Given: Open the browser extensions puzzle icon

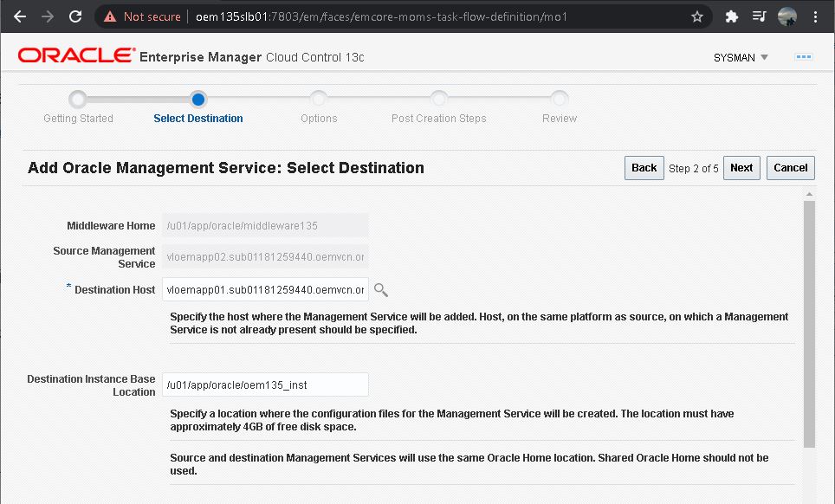Looking at the screenshot, I should (731, 16).
